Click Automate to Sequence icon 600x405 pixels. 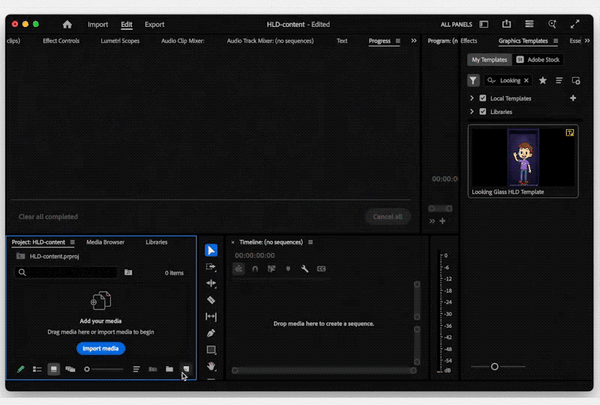153,369
